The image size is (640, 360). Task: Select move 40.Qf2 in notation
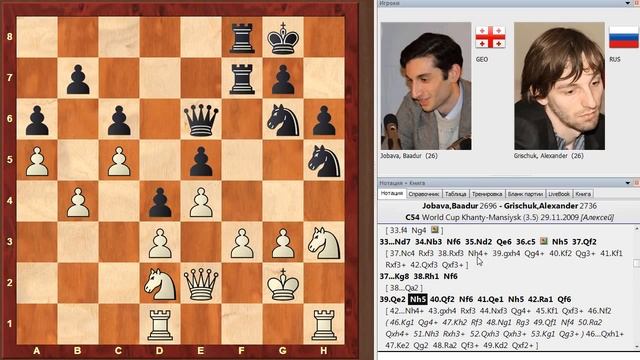coord(442,299)
